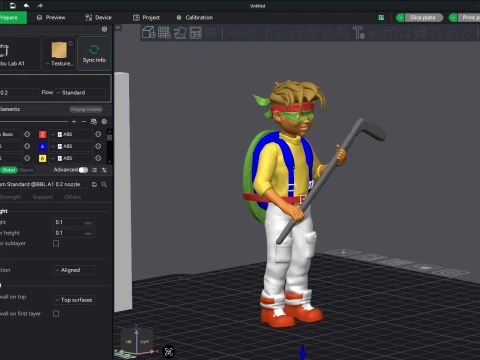Click the layer height 0.1 field

coord(74,222)
